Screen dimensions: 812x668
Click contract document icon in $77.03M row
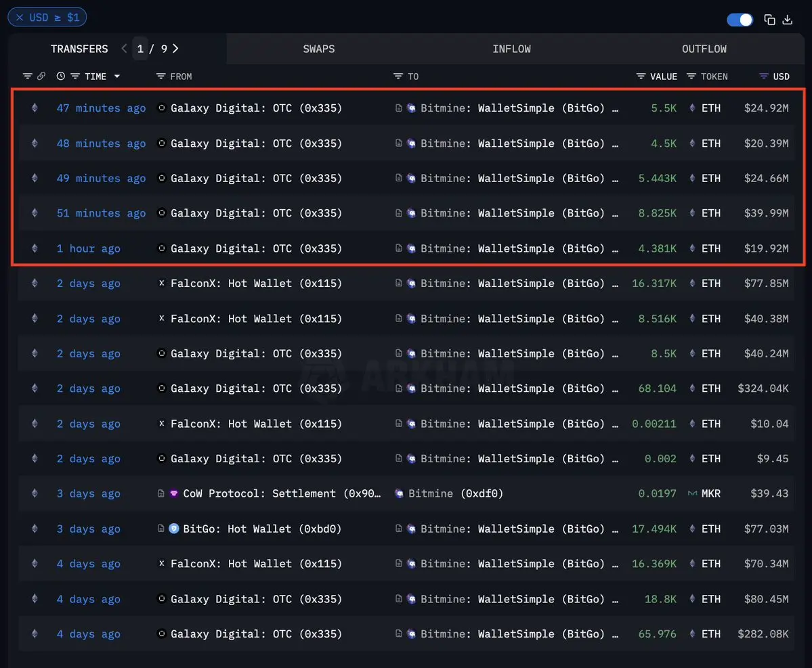click(x=398, y=529)
